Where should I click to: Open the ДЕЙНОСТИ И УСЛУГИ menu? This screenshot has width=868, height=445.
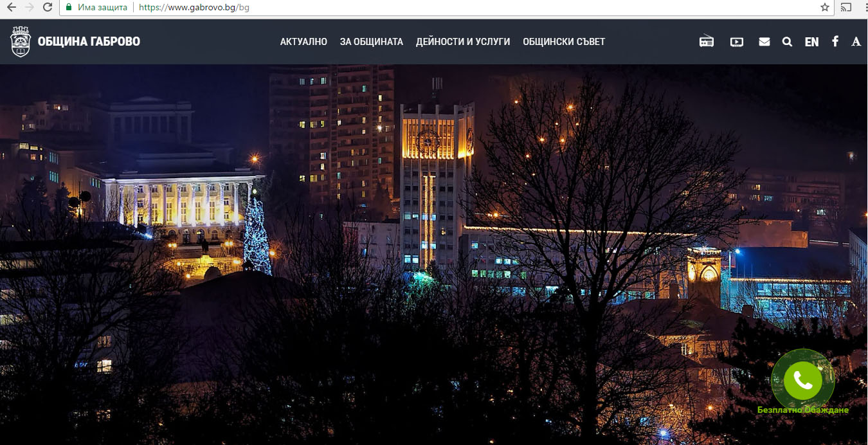pyautogui.click(x=462, y=42)
